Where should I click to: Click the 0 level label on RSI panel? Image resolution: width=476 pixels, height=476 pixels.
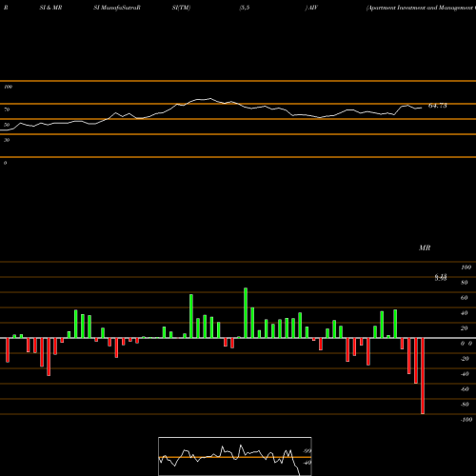point(5,163)
